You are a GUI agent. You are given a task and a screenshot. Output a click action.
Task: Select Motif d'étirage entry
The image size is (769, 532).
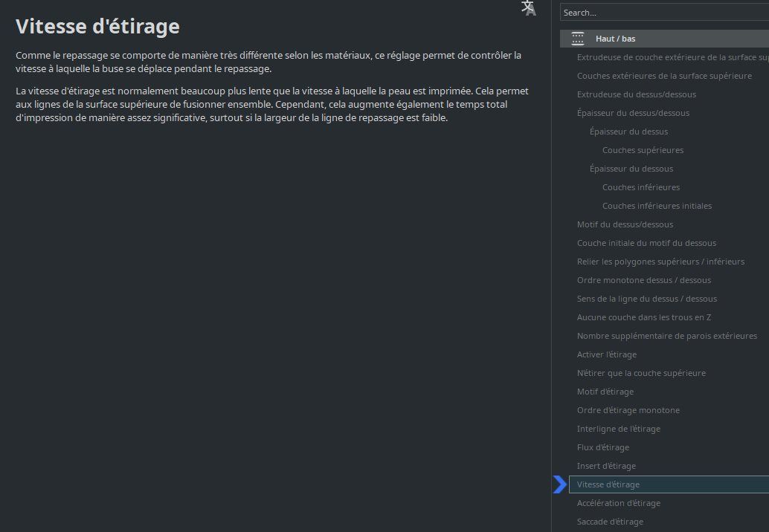tap(605, 392)
